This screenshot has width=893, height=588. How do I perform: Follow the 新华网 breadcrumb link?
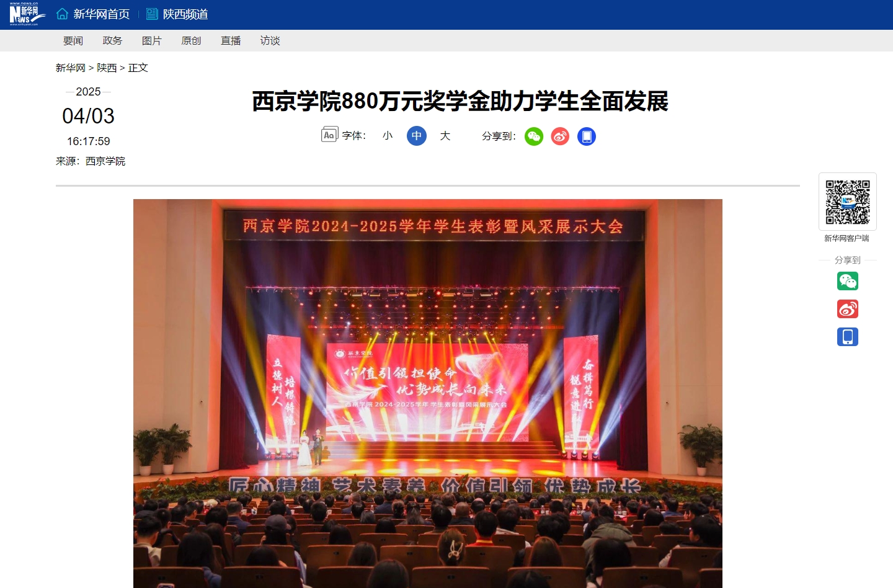71,68
